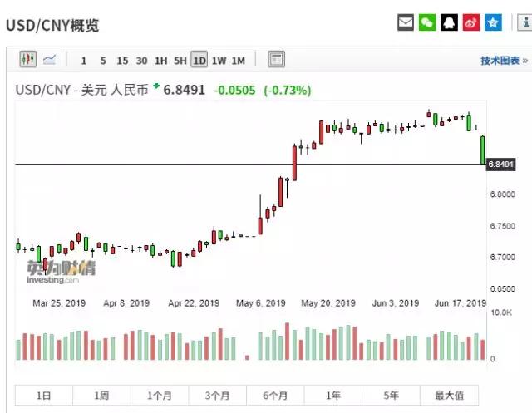Select the 5H timeframe
532x413 pixels.
coord(180,60)
